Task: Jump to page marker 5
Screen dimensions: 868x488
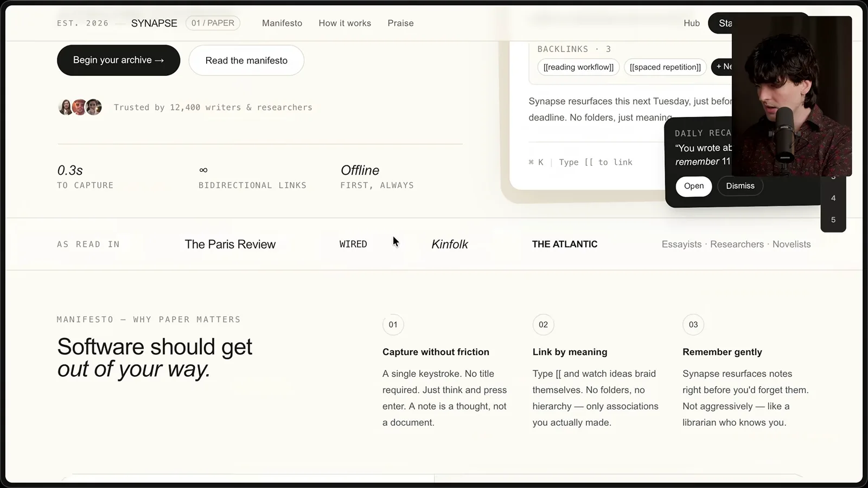Action: 833,220
